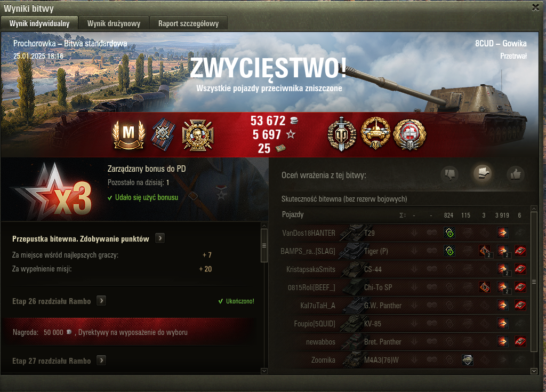
Task: Click the thumbs down battle rating icon
Action: coord(449,173)
